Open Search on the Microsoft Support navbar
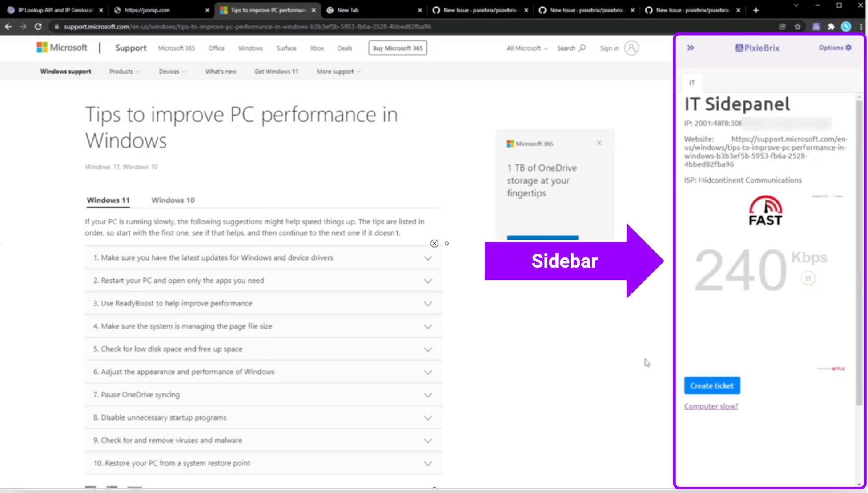This screenshot has width=868, height=493. point(571,48)
